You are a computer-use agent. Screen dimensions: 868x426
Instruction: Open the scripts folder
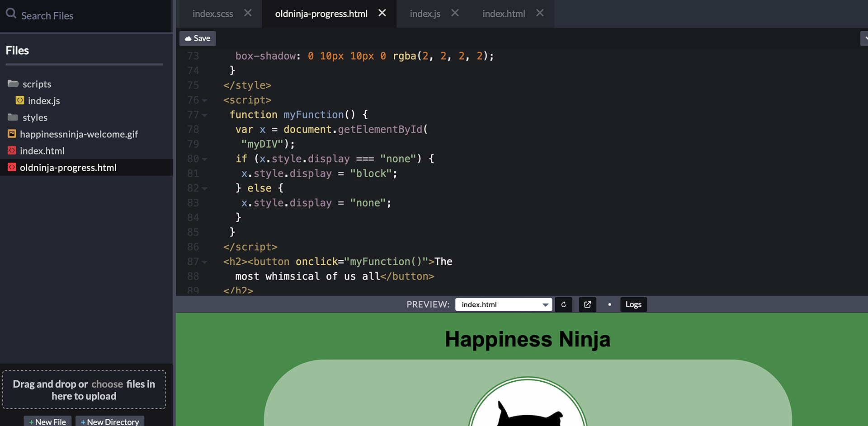(37, 84)
